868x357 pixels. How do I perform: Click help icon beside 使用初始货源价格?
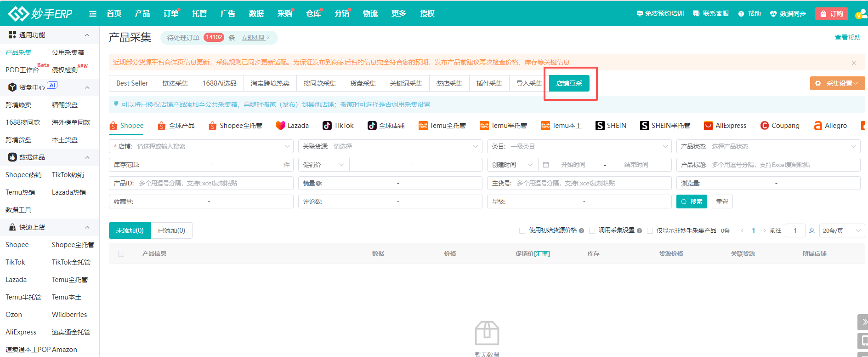[581, 230]
